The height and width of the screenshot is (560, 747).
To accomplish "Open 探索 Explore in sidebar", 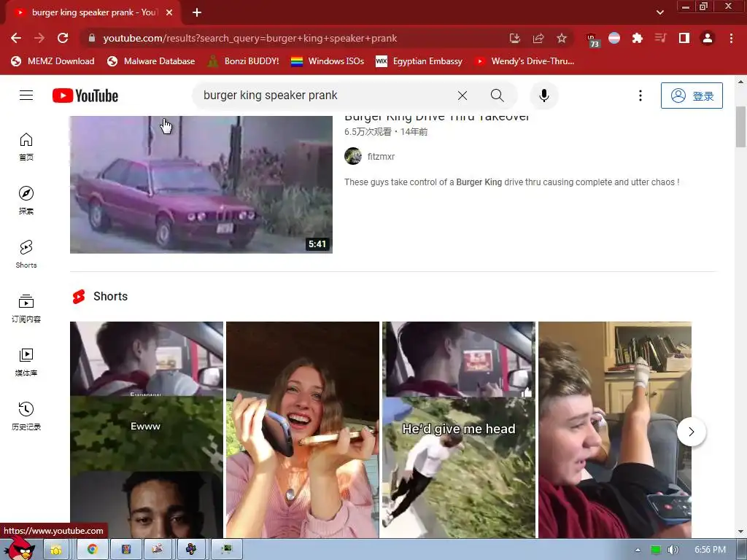I will coord(26,201).
